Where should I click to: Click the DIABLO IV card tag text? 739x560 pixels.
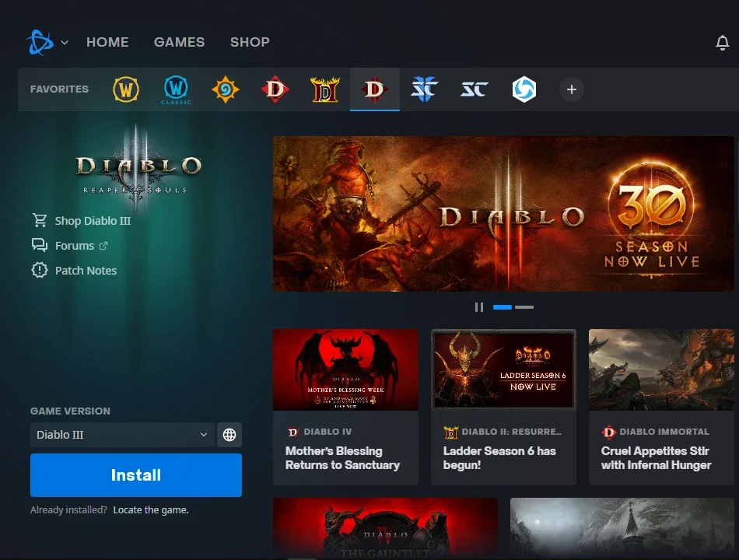(x=327, y=432)
